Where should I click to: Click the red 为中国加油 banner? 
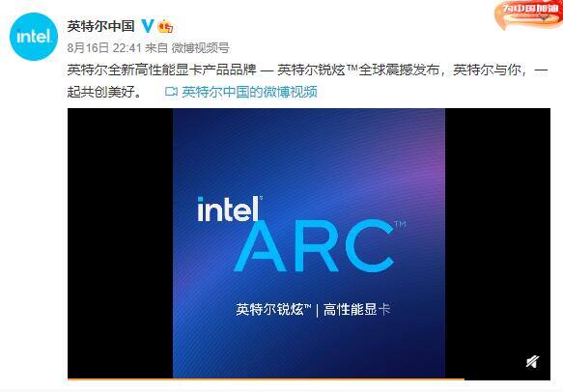(x=528, y=14)
